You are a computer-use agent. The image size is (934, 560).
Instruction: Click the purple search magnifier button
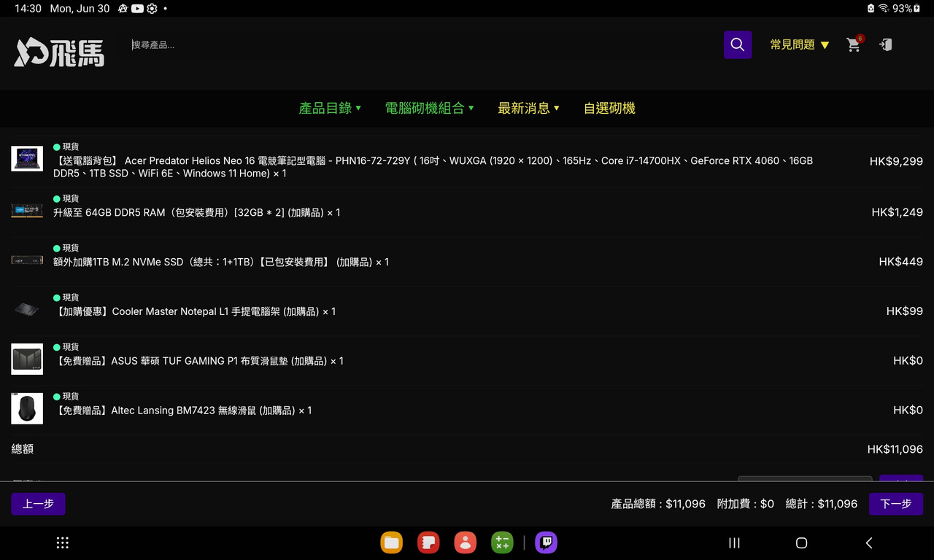point(738,44)
